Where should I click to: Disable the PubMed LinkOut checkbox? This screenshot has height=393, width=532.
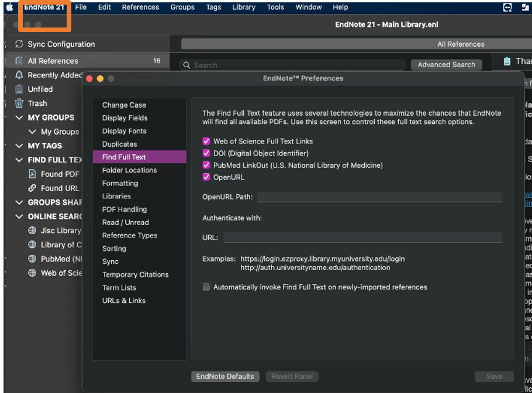[206, 166]
